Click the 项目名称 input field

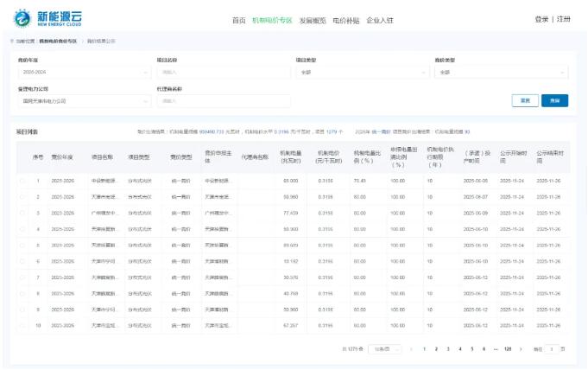[x=221, y=73]
